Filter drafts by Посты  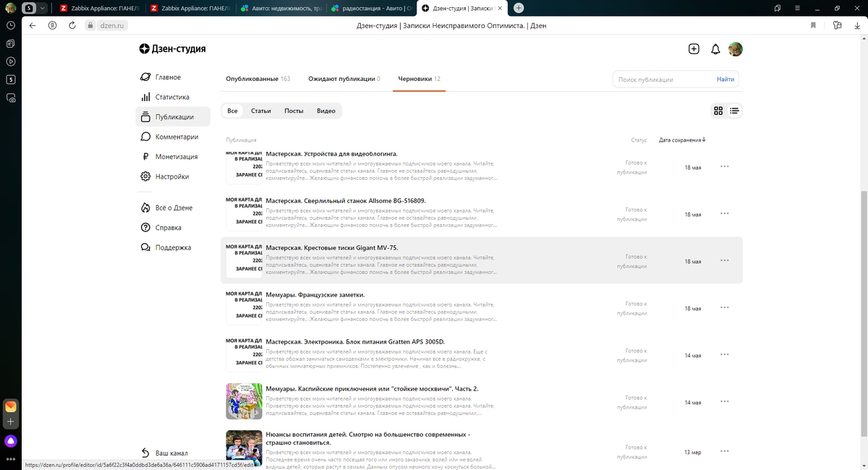(x=294, y=111)
